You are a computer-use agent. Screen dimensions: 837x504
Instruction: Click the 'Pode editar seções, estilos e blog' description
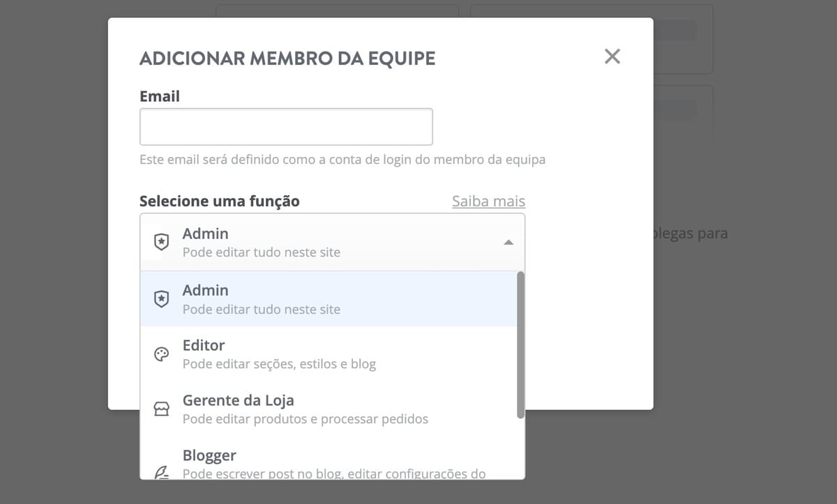pyautogui.click(x=279, y=364)
